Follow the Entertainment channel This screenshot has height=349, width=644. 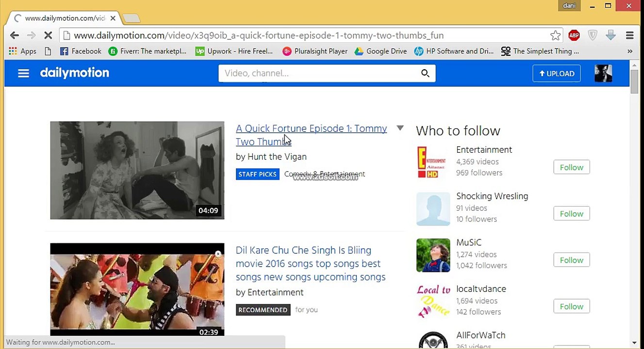click(x=572, y=167)
